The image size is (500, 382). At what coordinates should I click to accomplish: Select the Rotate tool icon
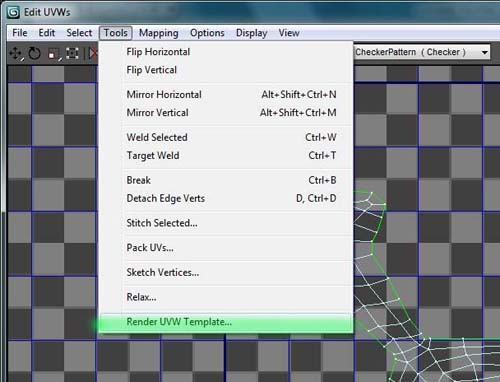pos(34,53)
